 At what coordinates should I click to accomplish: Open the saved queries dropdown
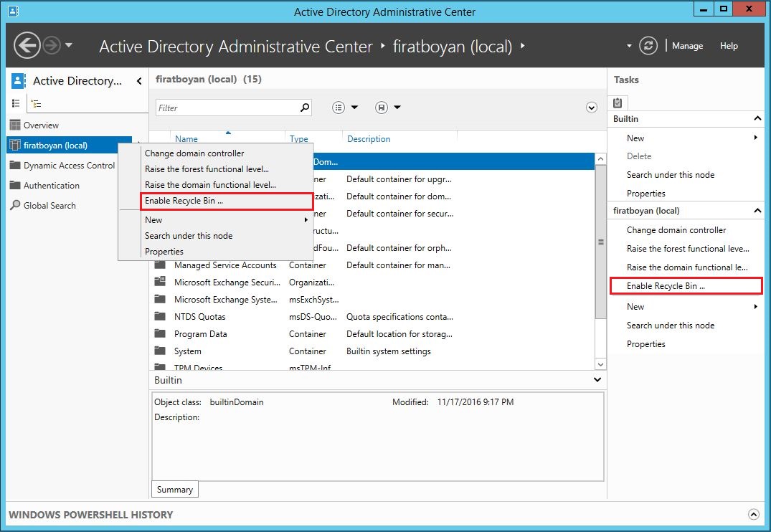click(x=388, y=107)
